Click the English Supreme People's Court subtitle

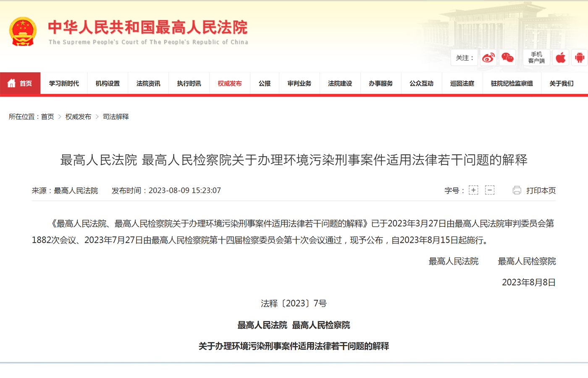click(x=148, y=42)
